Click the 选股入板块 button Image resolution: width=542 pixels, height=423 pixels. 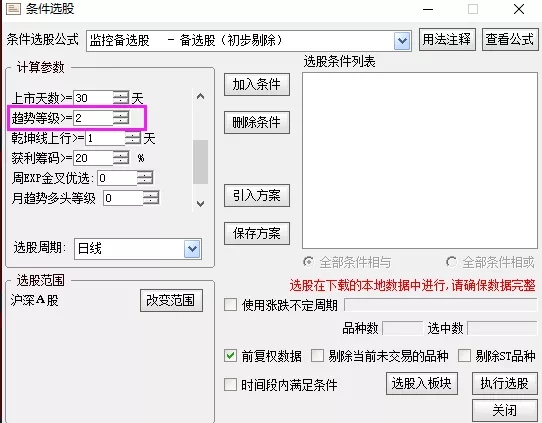pyautogui.click(x=422, y=383)
